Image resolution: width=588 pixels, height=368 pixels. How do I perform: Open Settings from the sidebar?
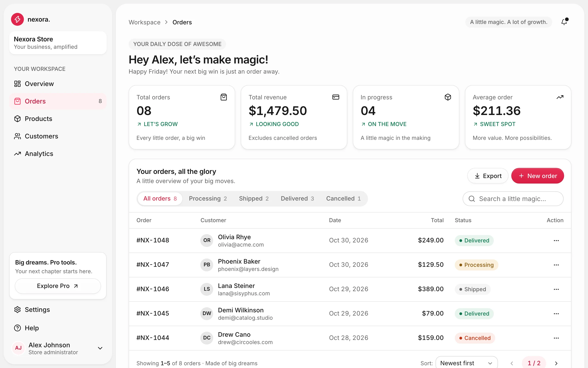click(58, 310)
